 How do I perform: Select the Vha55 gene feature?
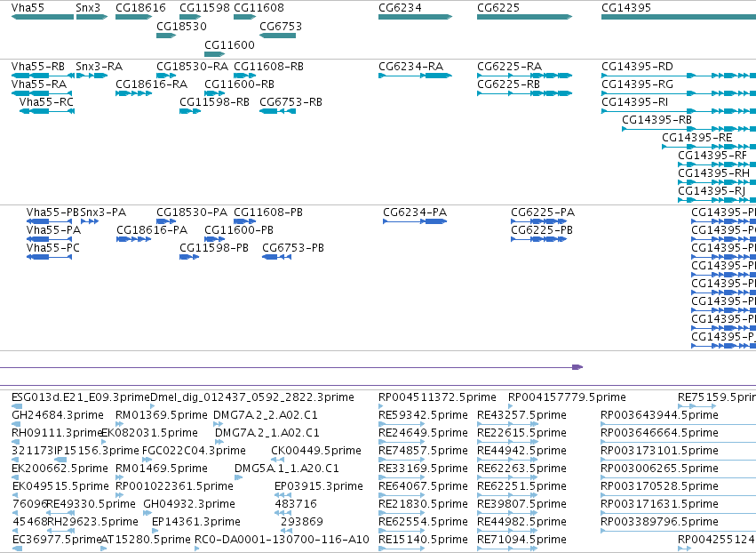(43, 17)
